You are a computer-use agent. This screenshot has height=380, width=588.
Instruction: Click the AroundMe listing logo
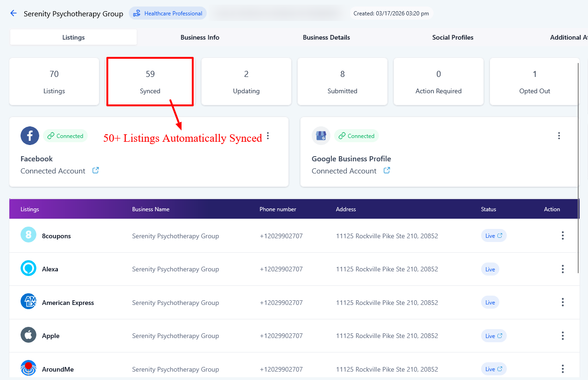28,368
